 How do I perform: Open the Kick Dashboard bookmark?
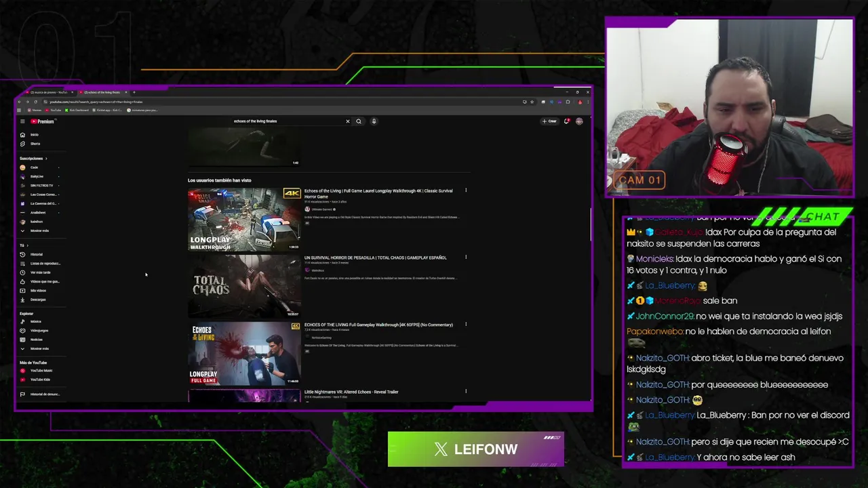point(77,110)
